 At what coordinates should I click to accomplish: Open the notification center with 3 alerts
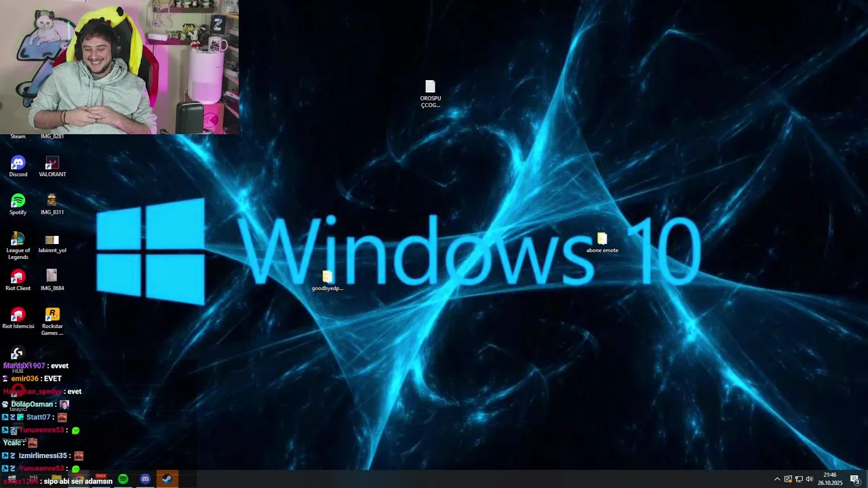[x=855, y=480]
